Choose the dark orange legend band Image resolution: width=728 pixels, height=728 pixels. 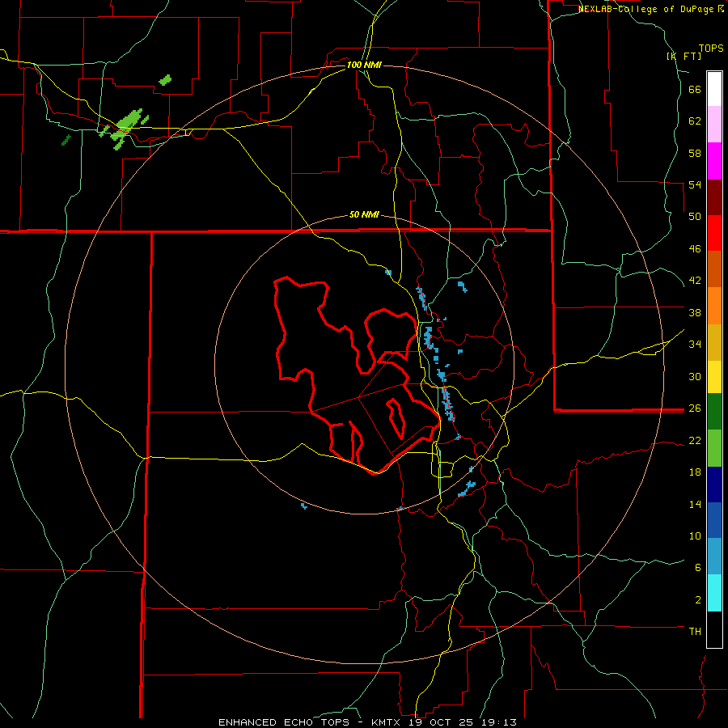714,269
